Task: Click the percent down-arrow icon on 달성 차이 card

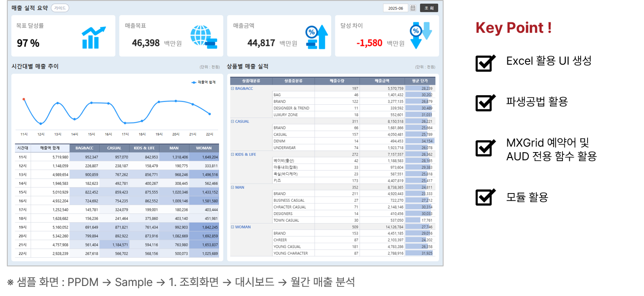Action: (x=420, y=35)
